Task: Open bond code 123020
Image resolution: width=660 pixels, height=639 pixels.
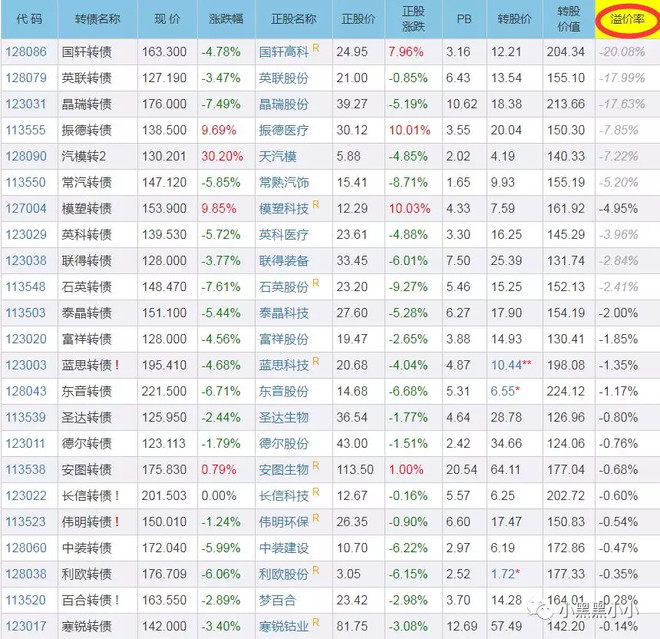Action: (x=26, y=339)
